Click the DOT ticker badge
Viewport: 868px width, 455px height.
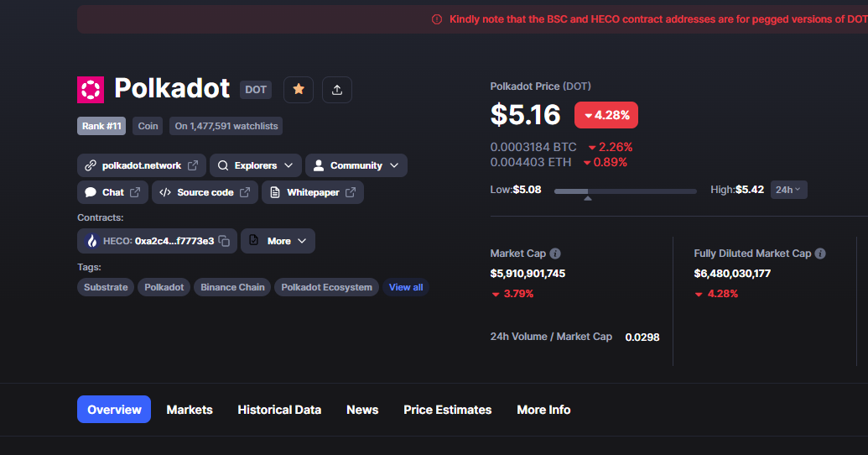(x=256, y=90)
